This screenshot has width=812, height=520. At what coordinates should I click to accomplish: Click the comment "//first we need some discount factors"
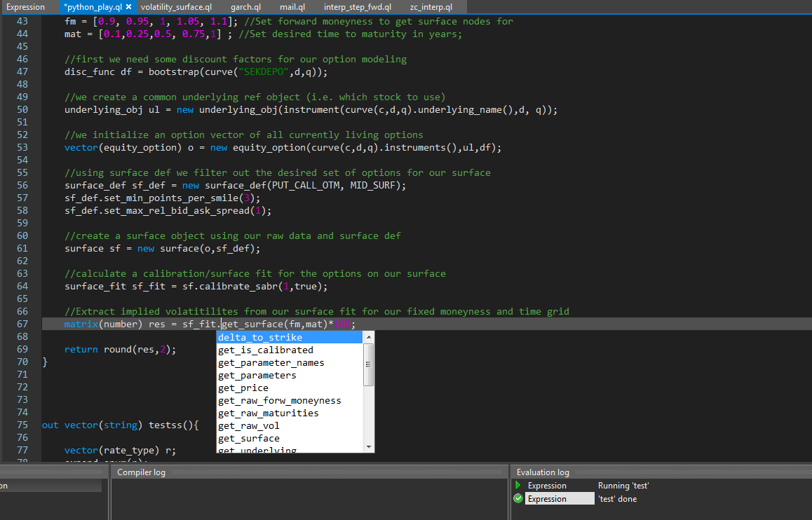pyautogui.click(x=236, y=59)
